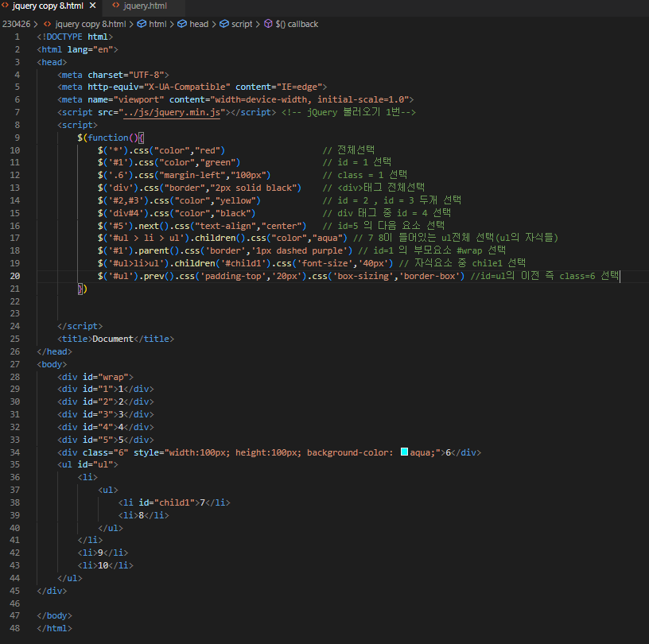Click the html symbol icon in breadcrumb
This screenshot has height=644, width=649.
coord(142,24)
